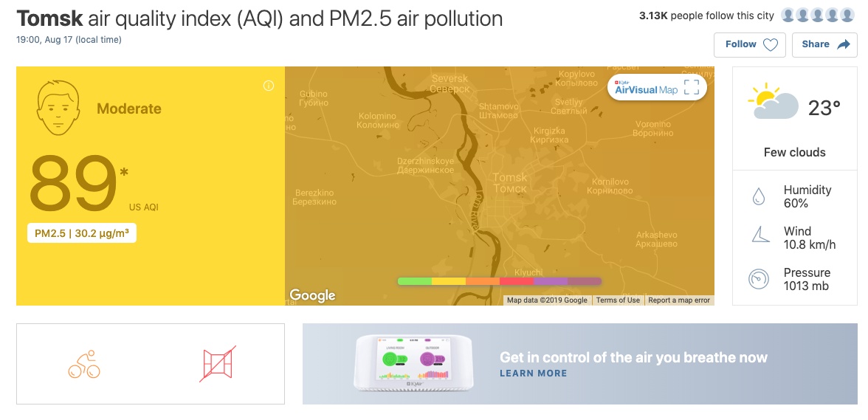Click the follower avatars beside follow count
The height and width of the screenshot is (420, 868).
click(x=818, y=16)
